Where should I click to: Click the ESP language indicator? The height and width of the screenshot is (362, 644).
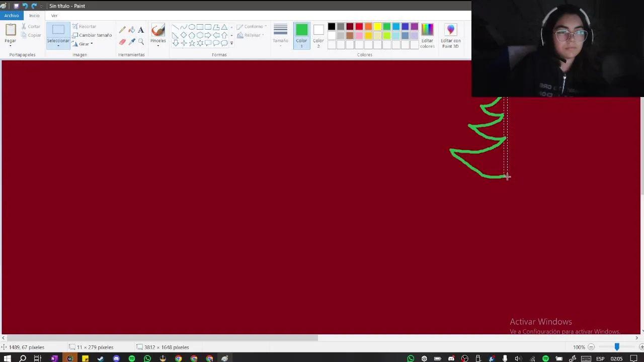tap(600, 358)
